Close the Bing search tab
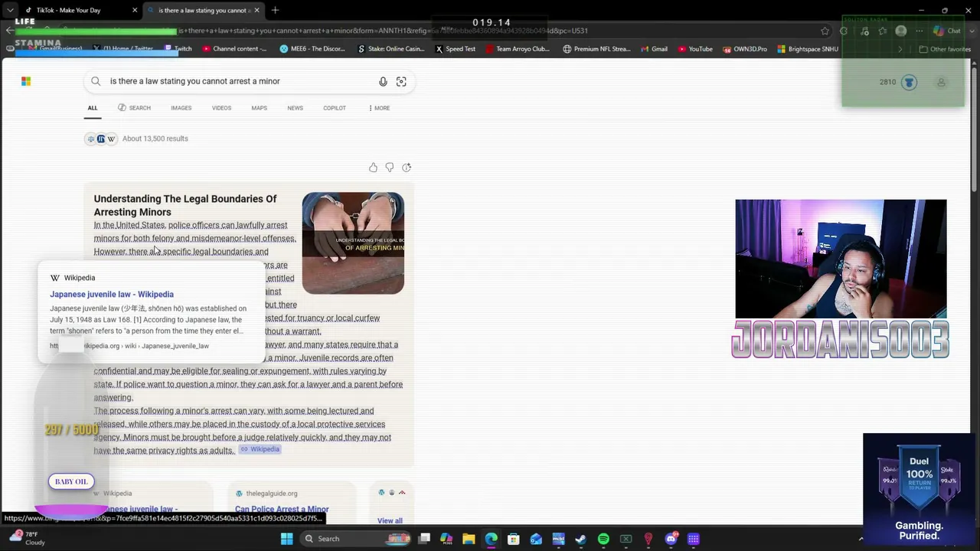The width and height of the screenshot is (980, 551). click(x=256, y=10)
